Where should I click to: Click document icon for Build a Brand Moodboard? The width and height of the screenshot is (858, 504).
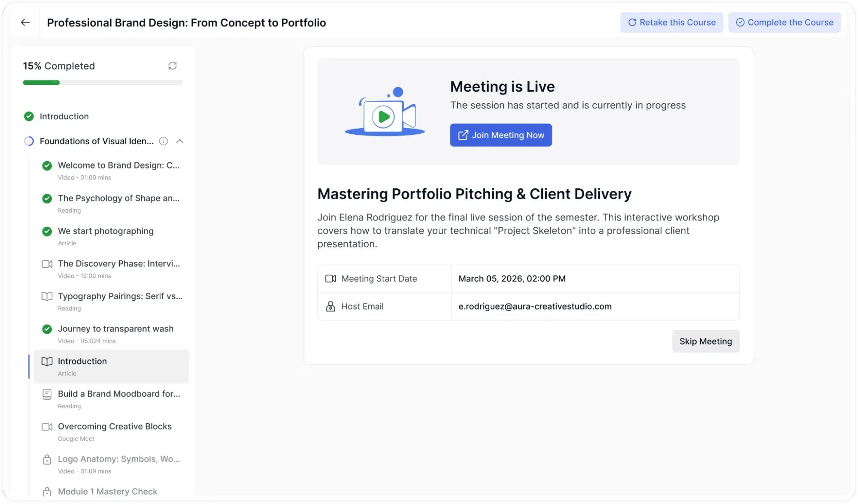point(47,394)
